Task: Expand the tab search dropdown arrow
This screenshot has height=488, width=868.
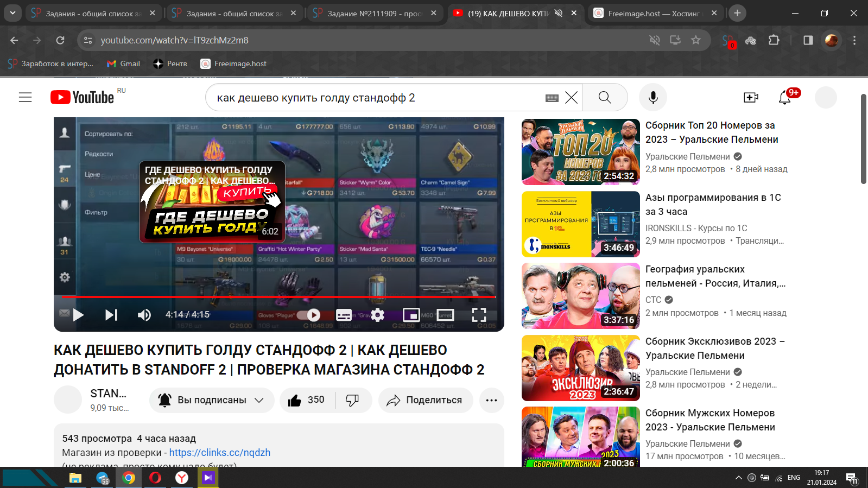Action: (x=12, y=13)
